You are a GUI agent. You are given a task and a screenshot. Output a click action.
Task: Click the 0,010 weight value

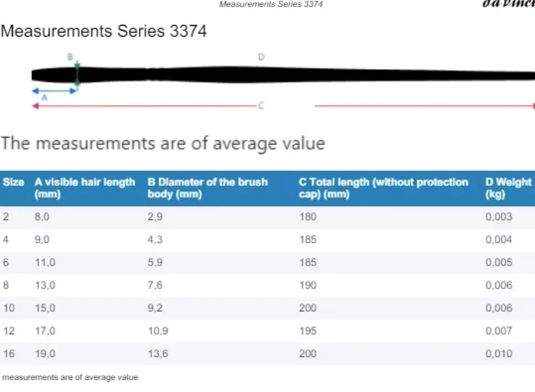click(x=499, y=353)
